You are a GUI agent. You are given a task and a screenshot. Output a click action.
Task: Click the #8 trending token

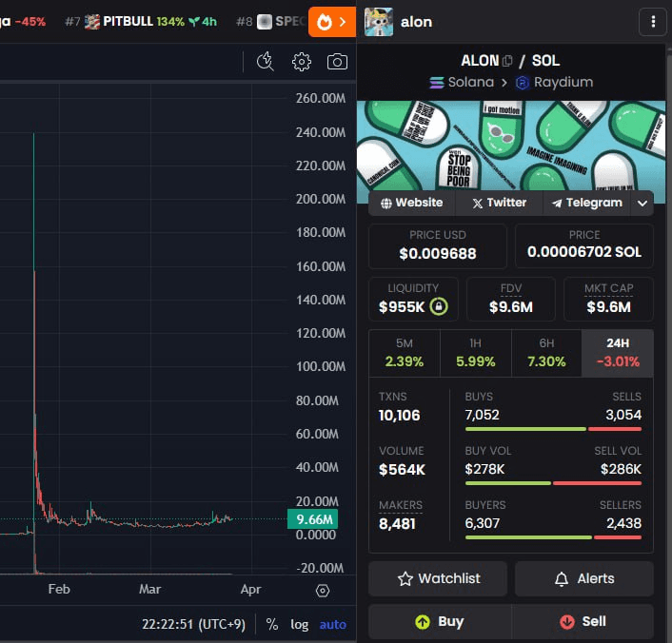coord(271,22)
